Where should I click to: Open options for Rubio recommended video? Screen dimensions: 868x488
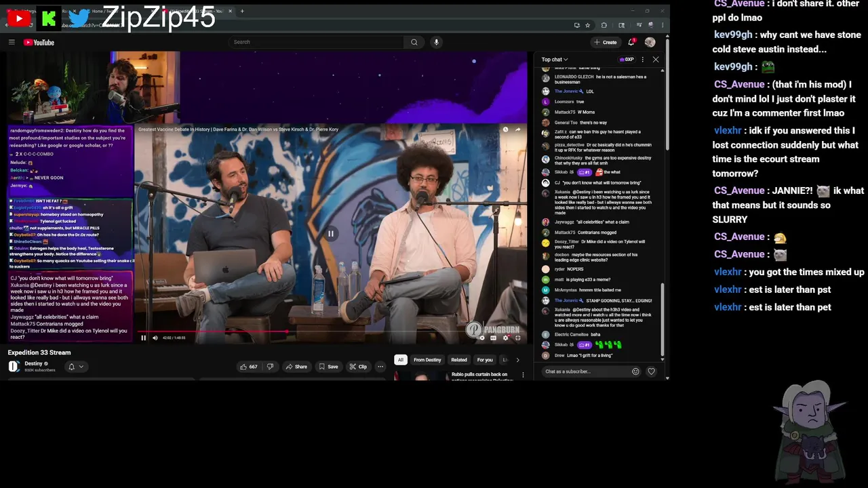pyautogui.click(x=523, y=375)
